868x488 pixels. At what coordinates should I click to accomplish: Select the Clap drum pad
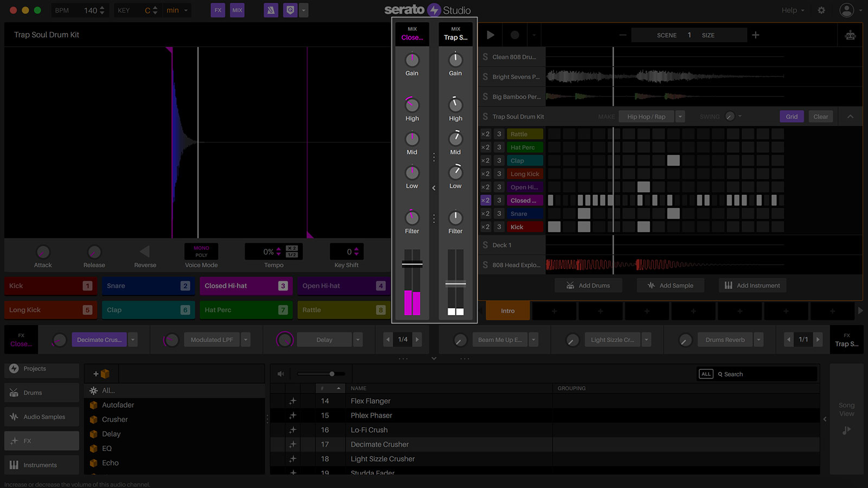[x=148, y=310]
